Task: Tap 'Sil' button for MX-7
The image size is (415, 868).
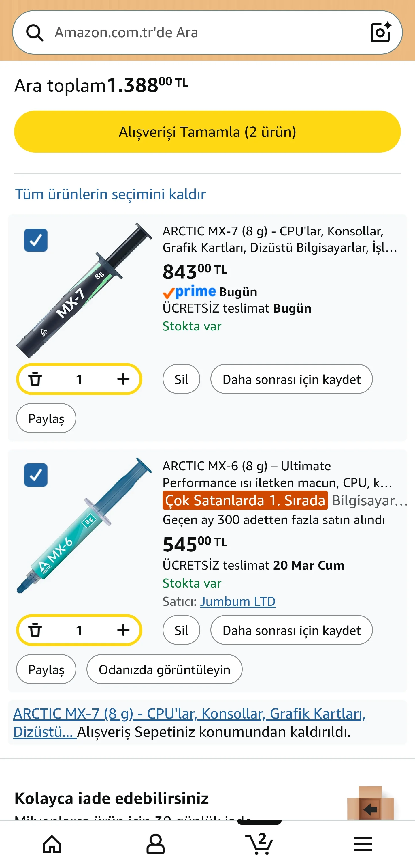Action: coord(181,379)
